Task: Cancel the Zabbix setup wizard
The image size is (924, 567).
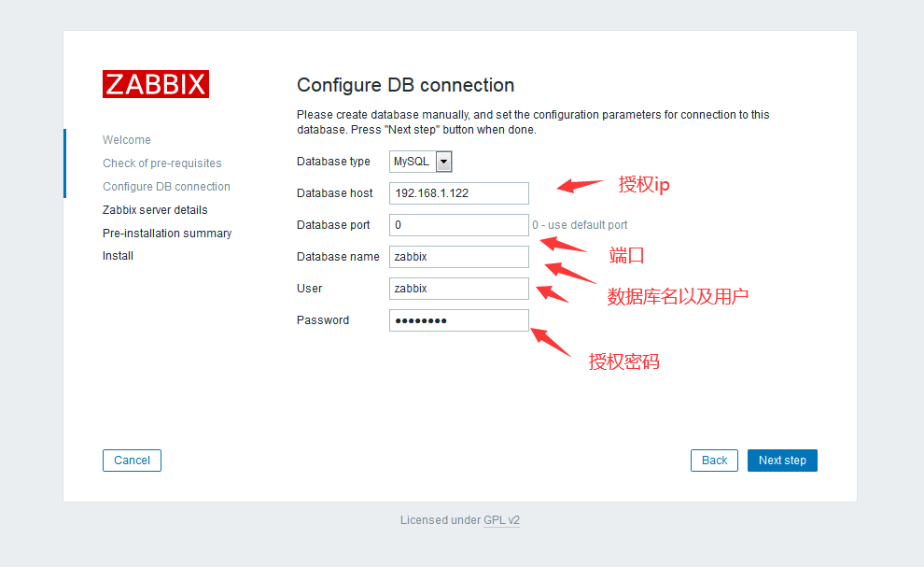Action: 132,461
